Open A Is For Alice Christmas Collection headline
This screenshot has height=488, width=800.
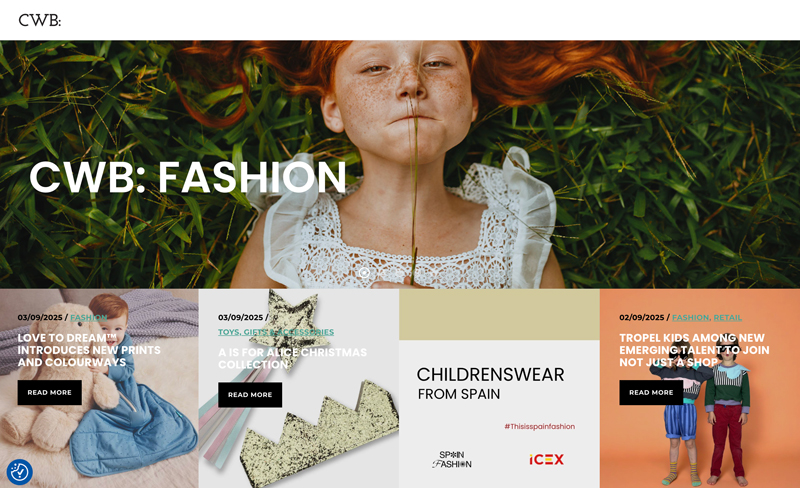click(x=292, y=358)
